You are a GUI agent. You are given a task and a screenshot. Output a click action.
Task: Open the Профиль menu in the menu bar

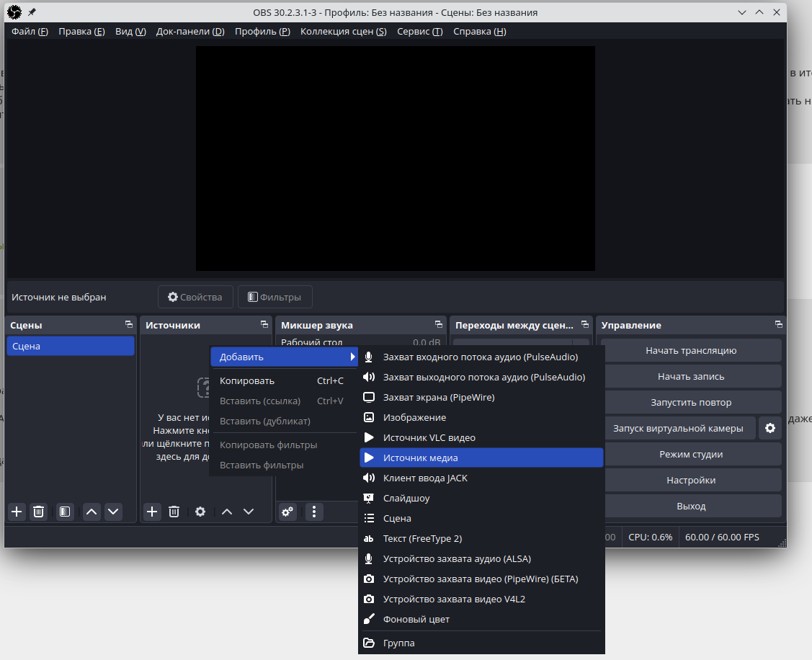point(262,32)
